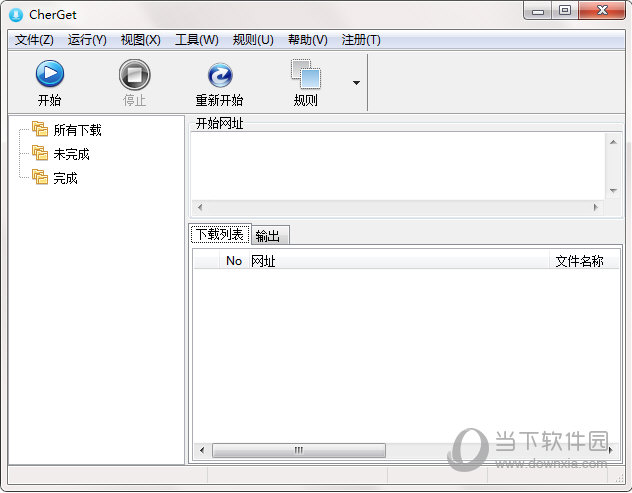Click the down arrow of URL box scrollbar
Image resolution: width=632 pixels, height=493 pixels.
[613, 190]
